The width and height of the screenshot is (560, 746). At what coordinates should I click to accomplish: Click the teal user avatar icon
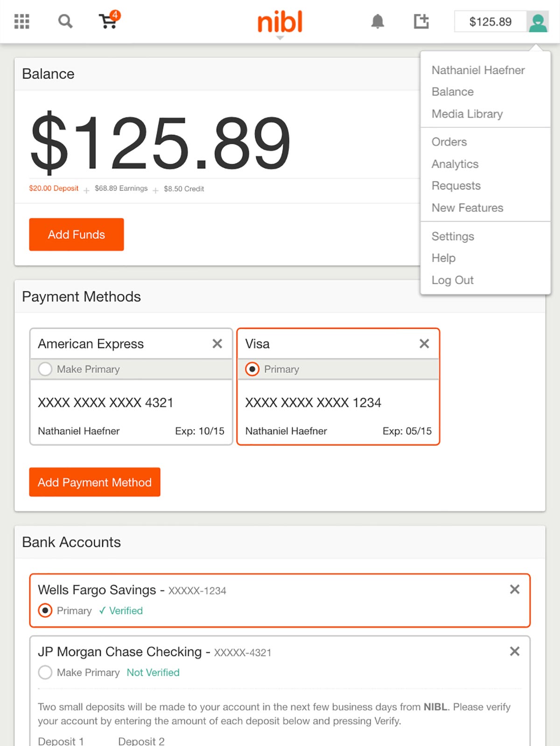click(538, 21)
